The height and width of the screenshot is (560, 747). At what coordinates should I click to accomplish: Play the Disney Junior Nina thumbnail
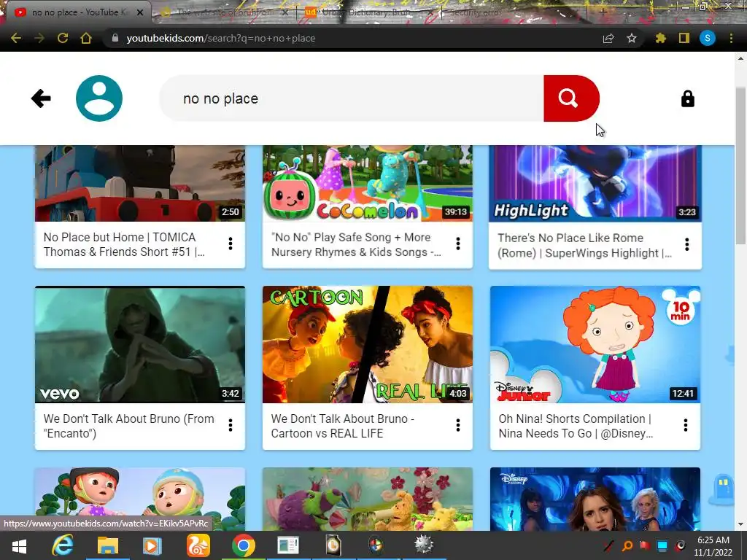(x=595, y=345)
